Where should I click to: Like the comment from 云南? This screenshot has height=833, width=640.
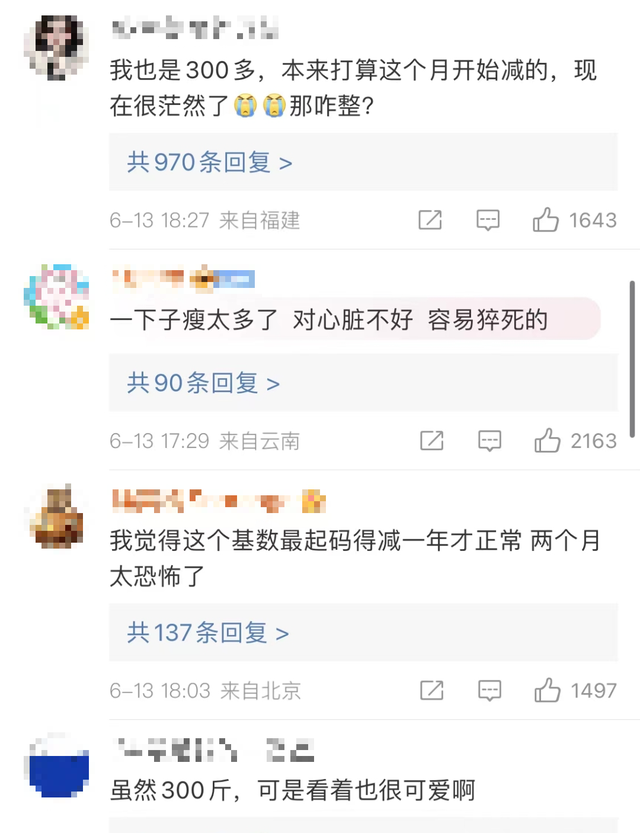[x=547, y=440]
